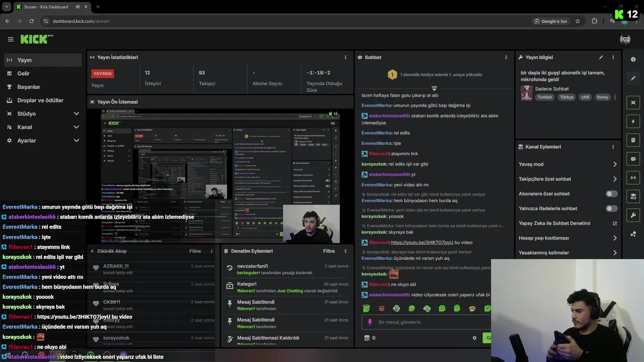
Task: Open the Yayın bilgisi three-dot menu
Action: [613, 57]
